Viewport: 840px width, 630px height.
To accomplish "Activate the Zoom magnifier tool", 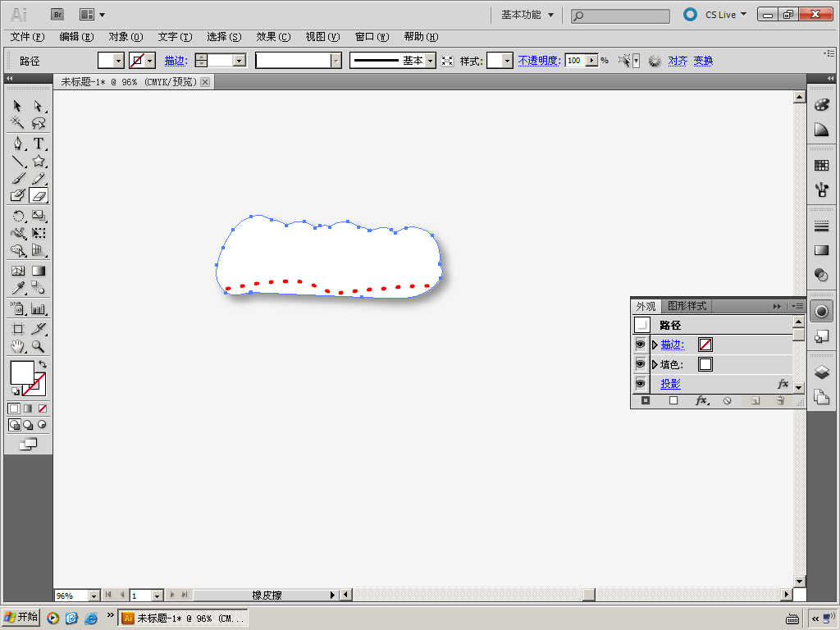I will coord(38,346).
